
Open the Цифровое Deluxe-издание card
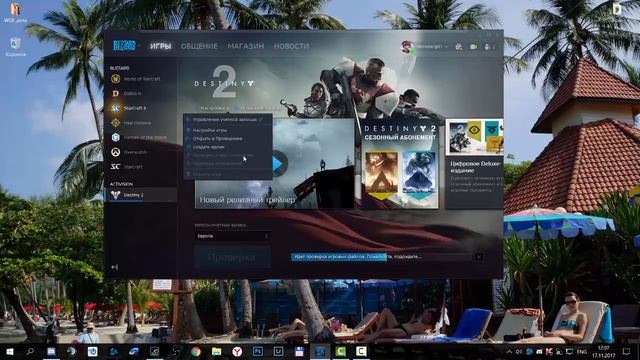point(474,164)
